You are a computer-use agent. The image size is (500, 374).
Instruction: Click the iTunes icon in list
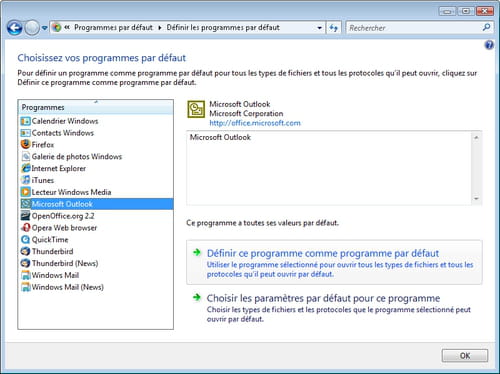(x=26, y=180)
